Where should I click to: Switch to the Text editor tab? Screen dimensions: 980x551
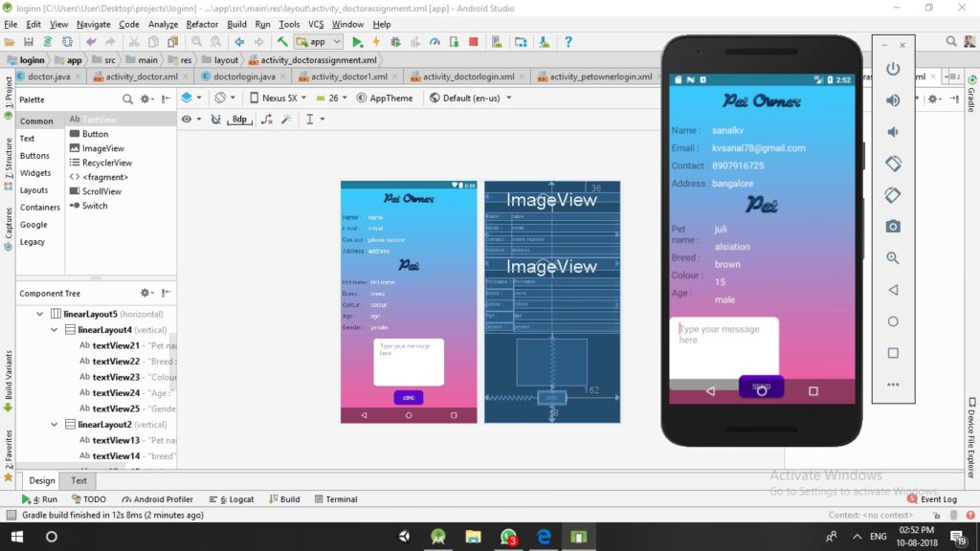[x=78, y=480]
